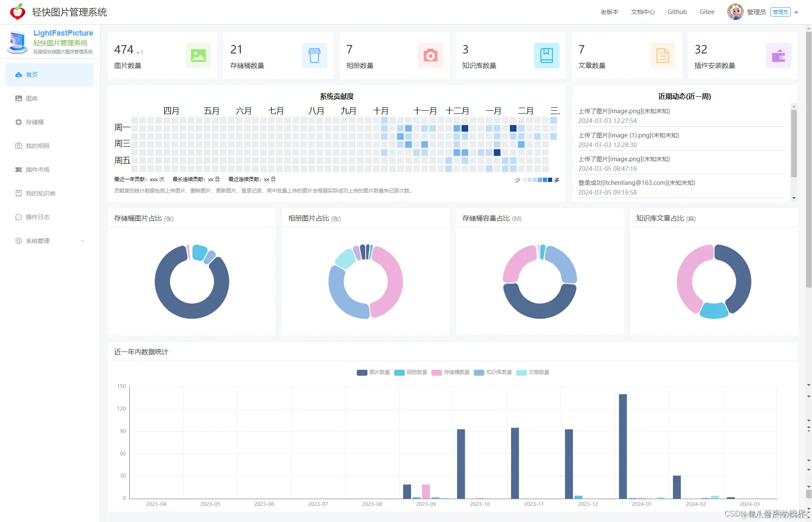The width and height of the screenshot is (812, 522).
Task: Toggle 知识库数量 legend in yearly chart
Action: point(493,372)
